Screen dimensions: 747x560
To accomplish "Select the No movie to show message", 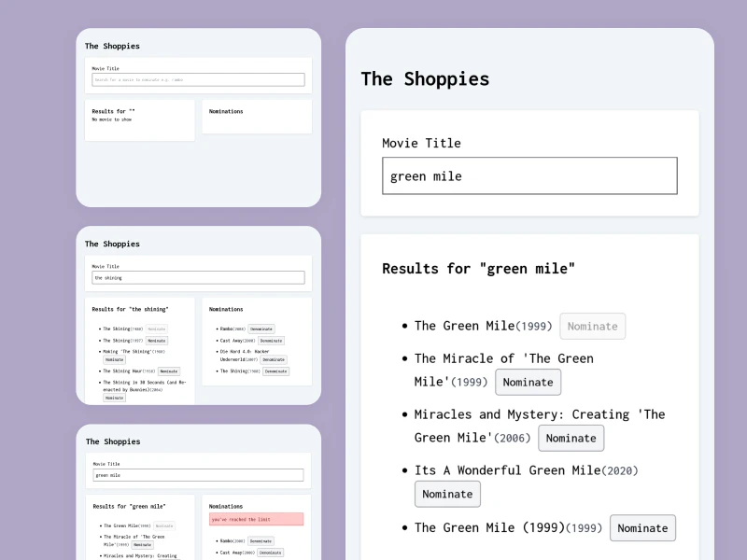I will tap(111, 119).
